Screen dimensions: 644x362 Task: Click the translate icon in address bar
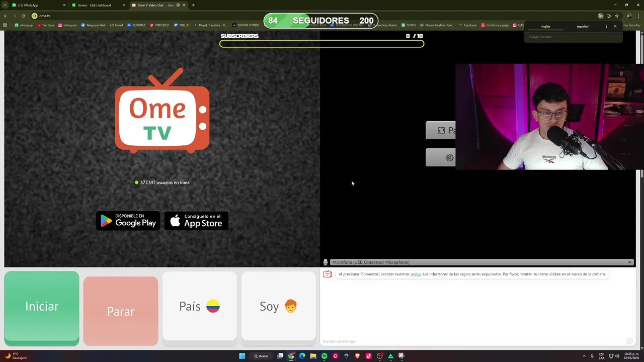600,16
